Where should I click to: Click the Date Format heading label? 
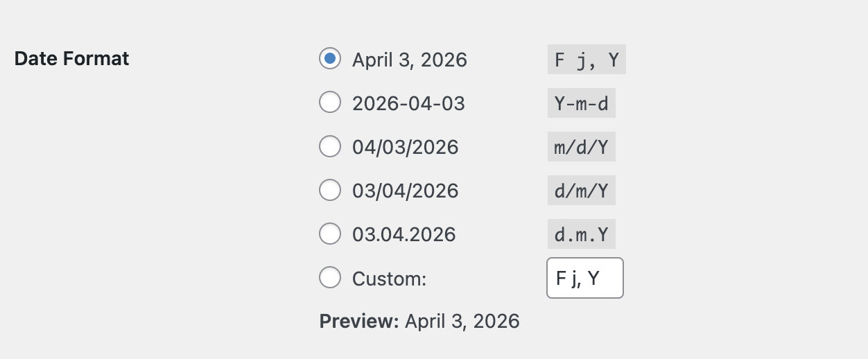coord(71,59)
